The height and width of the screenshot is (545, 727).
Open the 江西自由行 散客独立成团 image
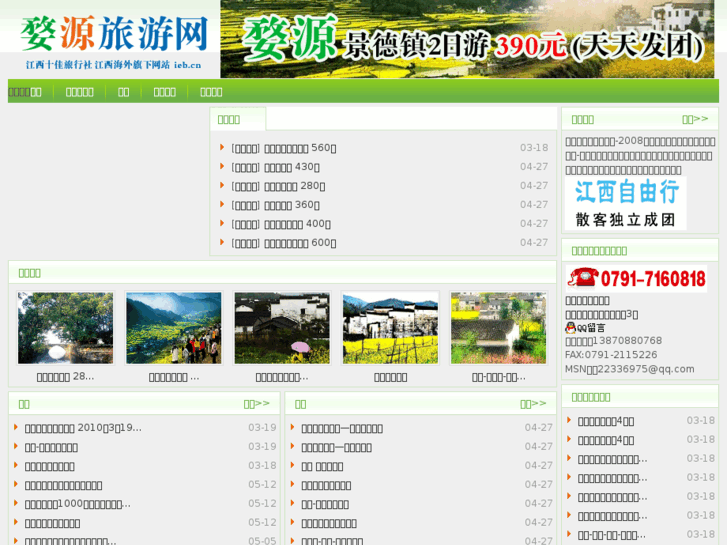point(625,203)
